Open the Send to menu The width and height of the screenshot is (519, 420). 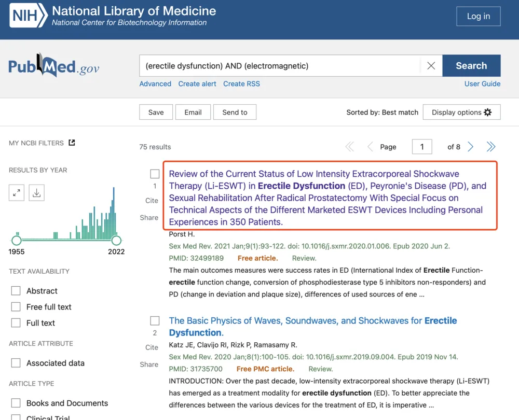(235, 112)
